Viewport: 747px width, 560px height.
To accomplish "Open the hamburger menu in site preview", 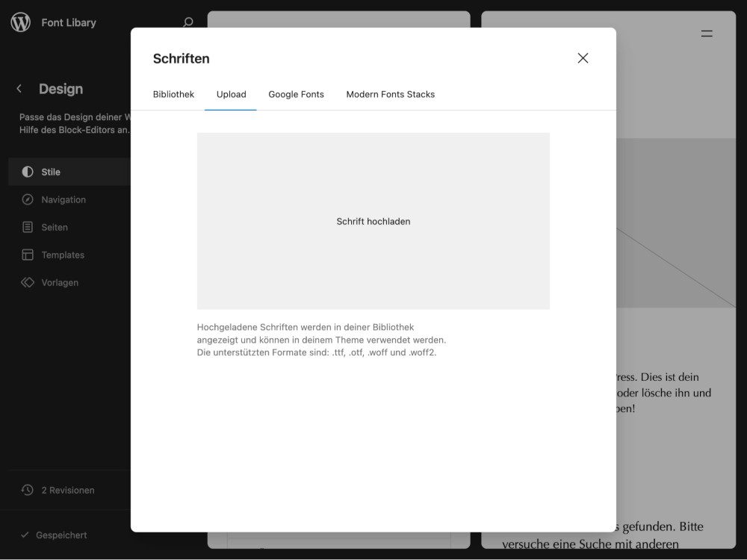I will [x=706, y=34].
